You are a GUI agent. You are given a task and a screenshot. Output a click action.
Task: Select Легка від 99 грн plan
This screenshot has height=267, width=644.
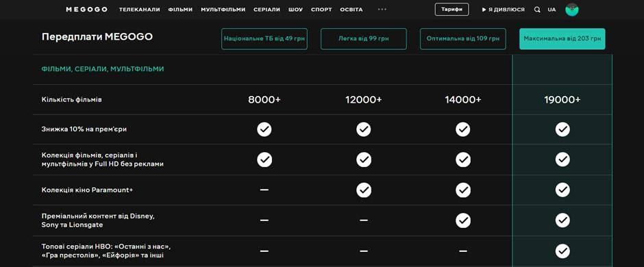[x=364, y=39]
